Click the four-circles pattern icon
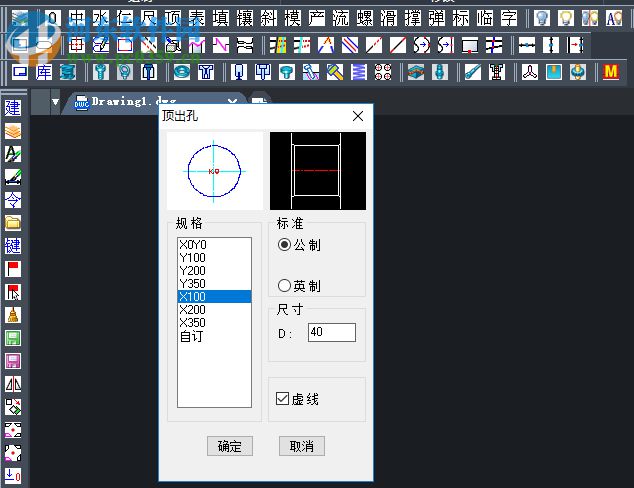This screenshot has height=488, width=634. click(x=383, y=72)
